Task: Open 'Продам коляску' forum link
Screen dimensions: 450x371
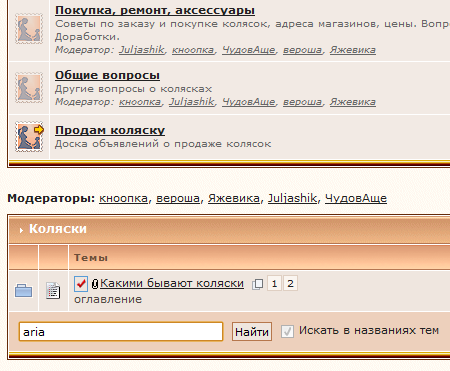Action: [x=110, y=130]
